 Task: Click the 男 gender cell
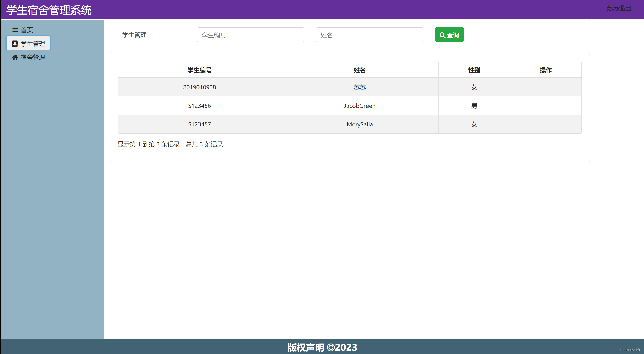pos(474,106)
